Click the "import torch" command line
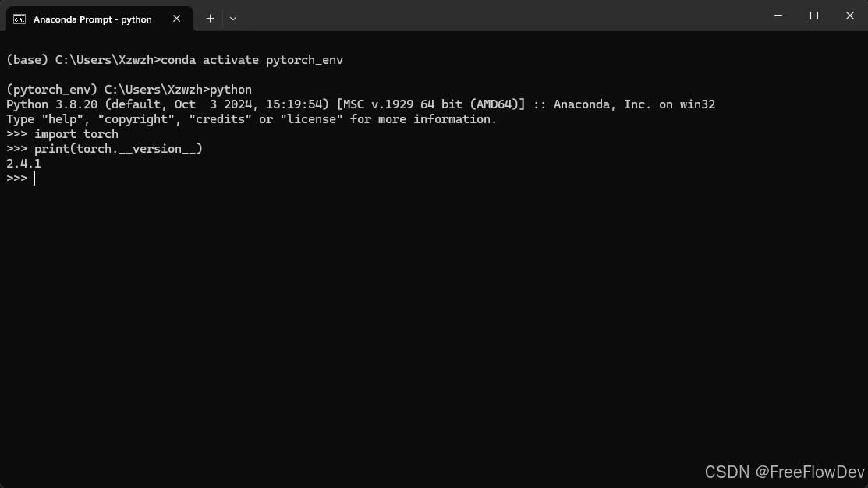The width and height of the screenshot is (868, 488). pos(76,134)
